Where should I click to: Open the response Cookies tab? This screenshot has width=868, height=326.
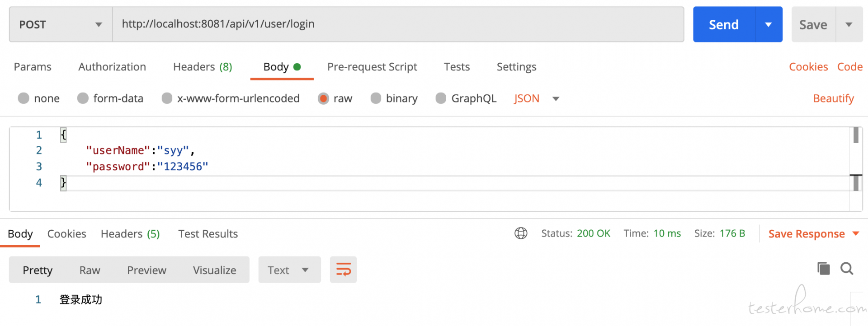click(x=66, y=234)
